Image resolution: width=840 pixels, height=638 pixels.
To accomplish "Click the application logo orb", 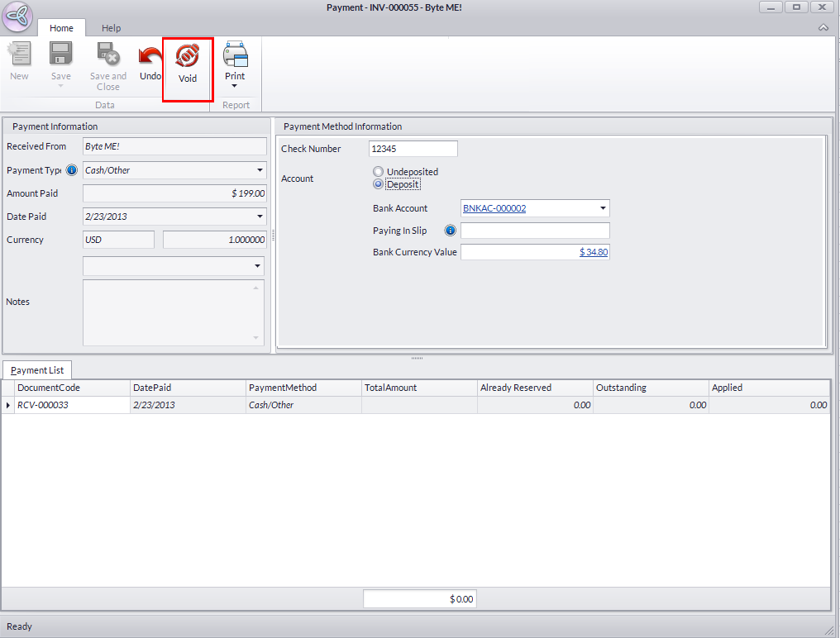I will click(18, 17).
